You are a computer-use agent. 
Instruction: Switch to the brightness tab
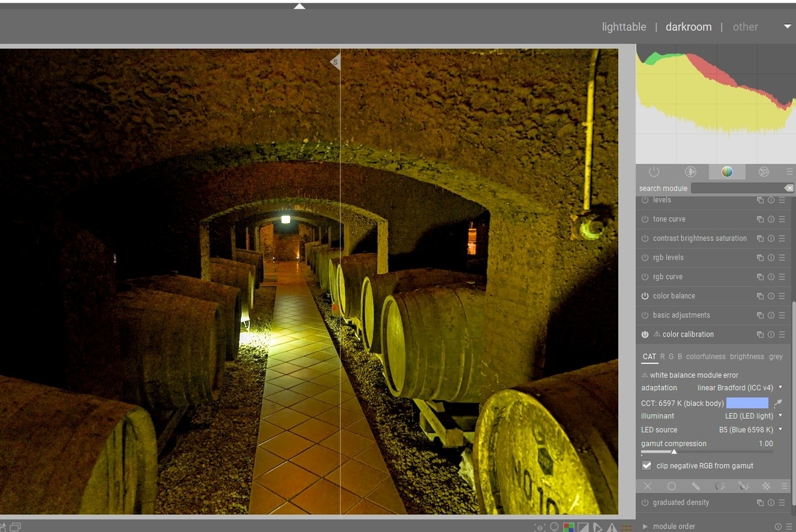747,357
